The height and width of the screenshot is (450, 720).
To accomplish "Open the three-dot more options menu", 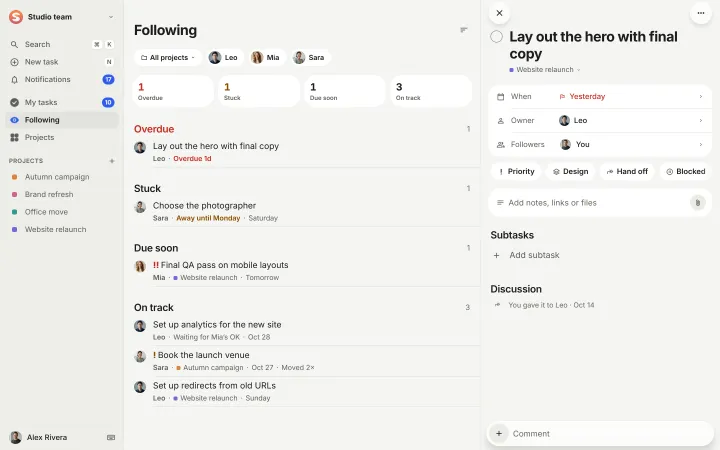I will click(701, 13).
